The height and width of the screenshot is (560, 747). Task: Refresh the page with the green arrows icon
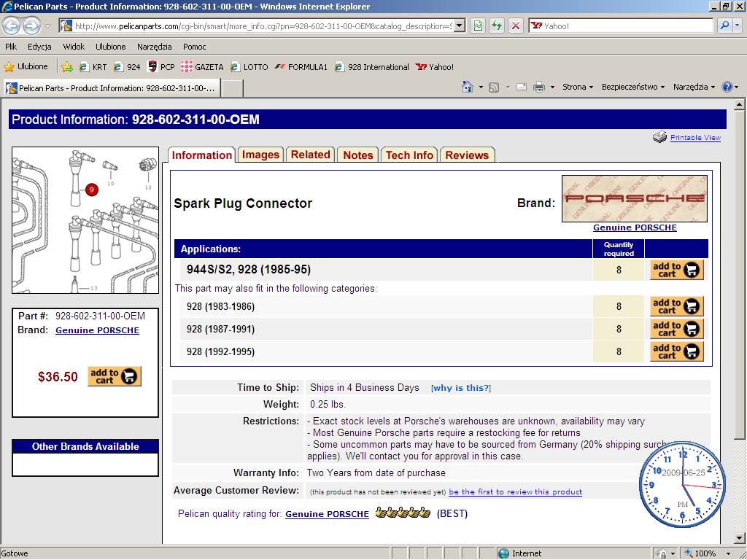click(x=497, y=26)
